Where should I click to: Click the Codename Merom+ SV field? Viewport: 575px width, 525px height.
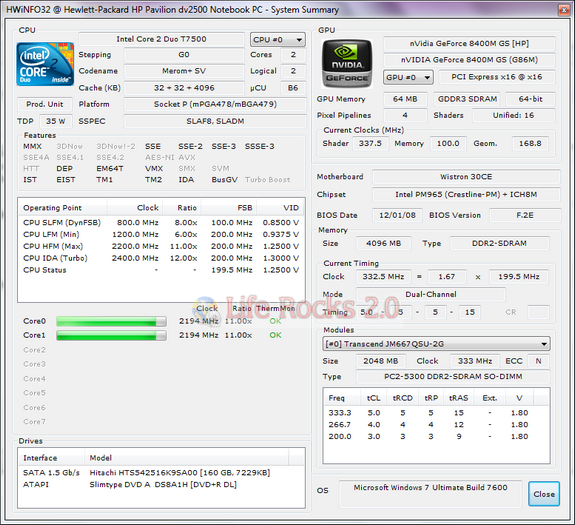coord(184,71)
